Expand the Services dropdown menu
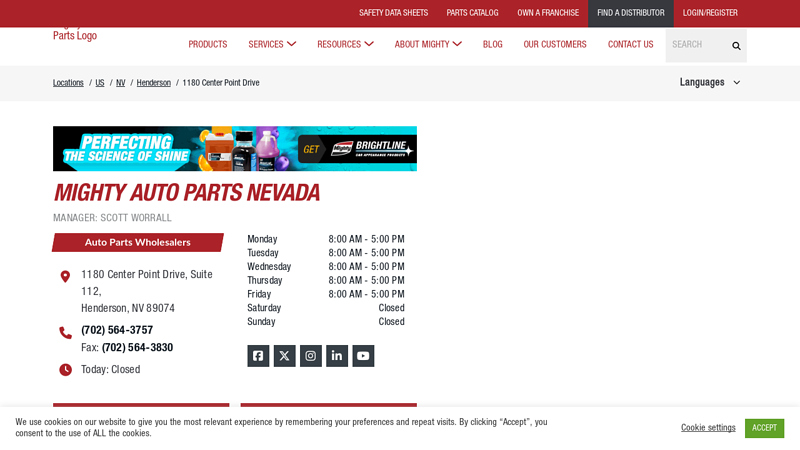 (x=272, y=44)
